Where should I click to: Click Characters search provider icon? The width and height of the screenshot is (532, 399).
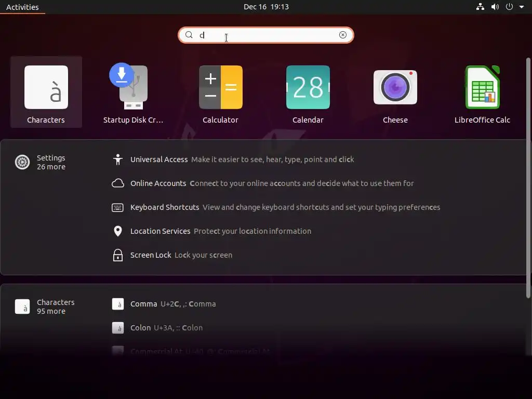pos(22,307)
